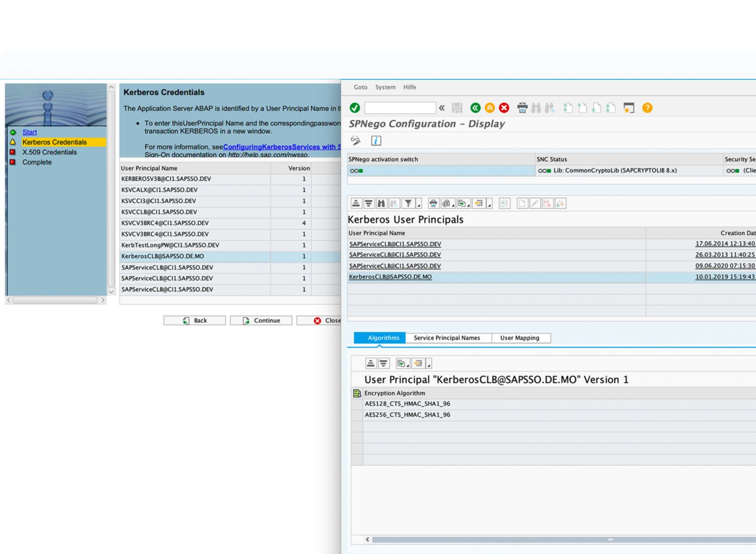Select all rows icon beside Encryption Algorithm
The width and height of the screenshot is (756, 554).
(x=357, y=393)
